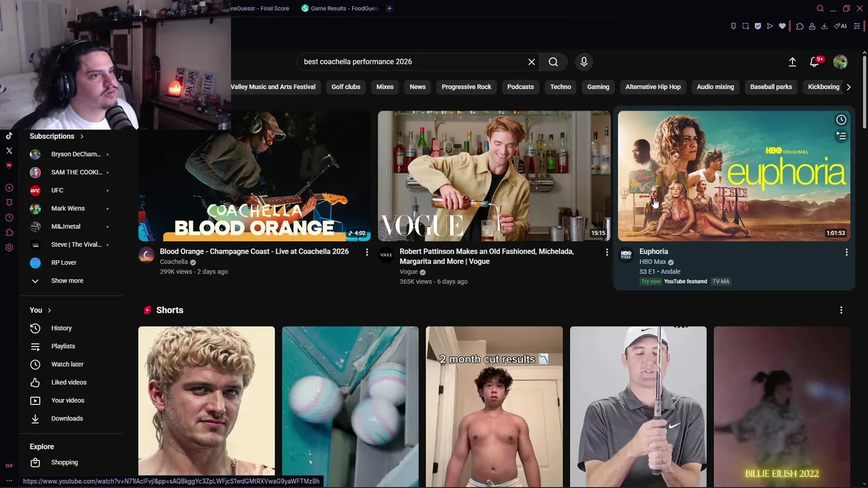Open Playlists in sidebar
Screen dimensions: 868x488
click(71, 346)
